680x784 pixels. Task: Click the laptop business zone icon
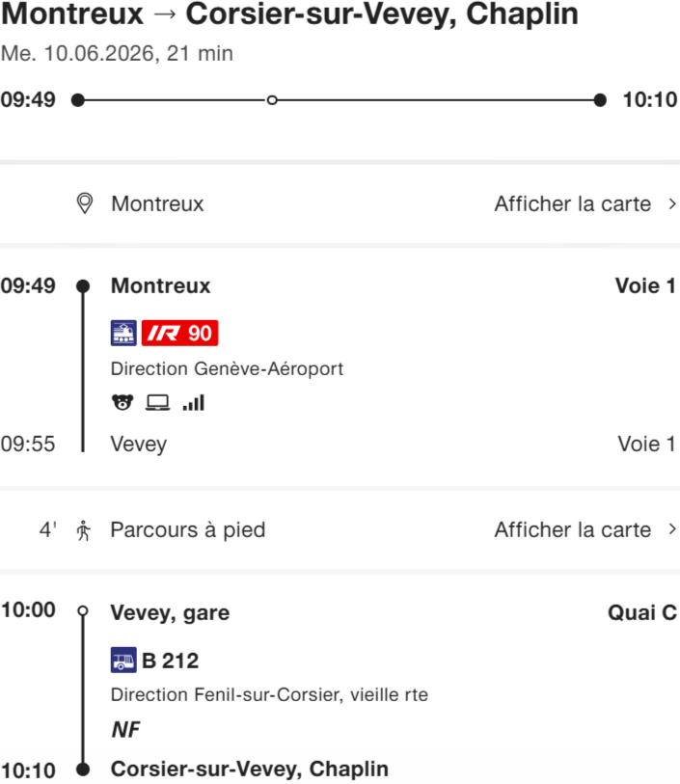pos(157,403)
